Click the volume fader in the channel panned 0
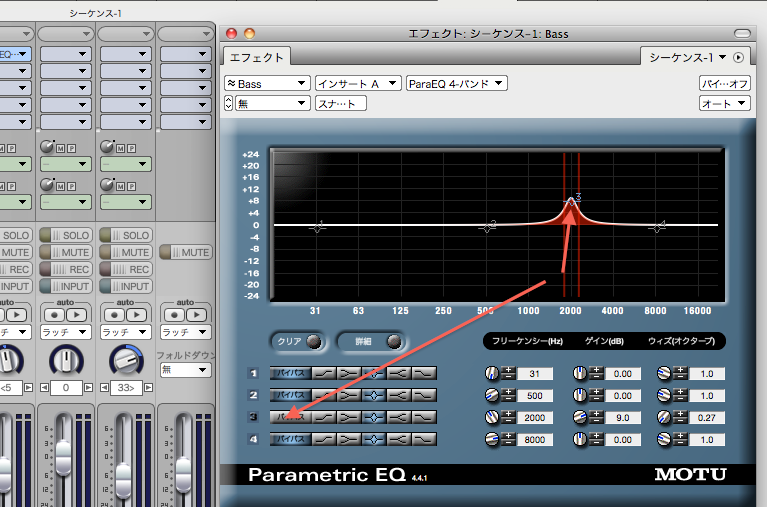 point(64,458)
